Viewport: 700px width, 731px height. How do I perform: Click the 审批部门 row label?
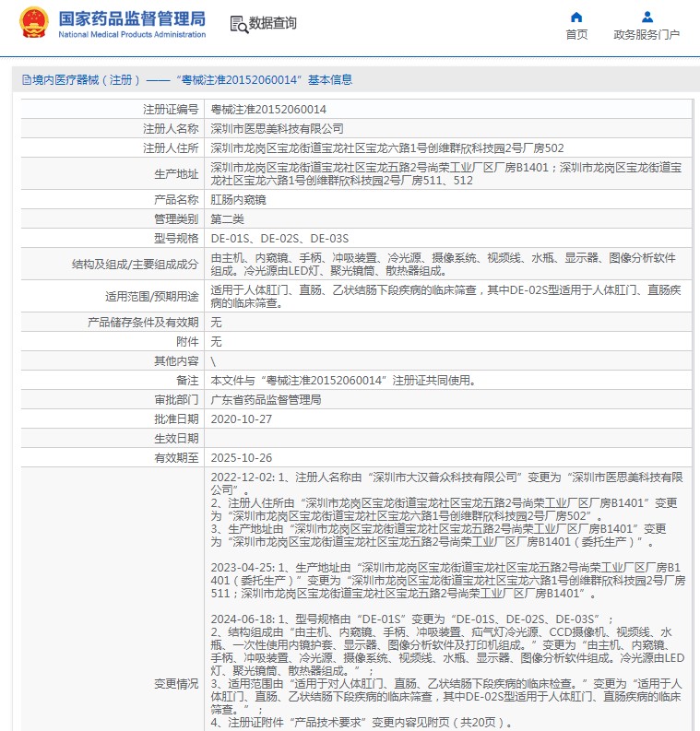[176, 400]
